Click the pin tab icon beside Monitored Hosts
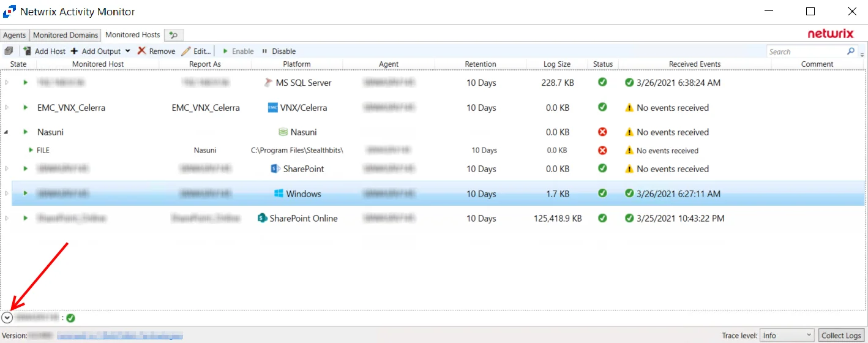The width and height of the screenshot is (868, 343). pos(174,36)
